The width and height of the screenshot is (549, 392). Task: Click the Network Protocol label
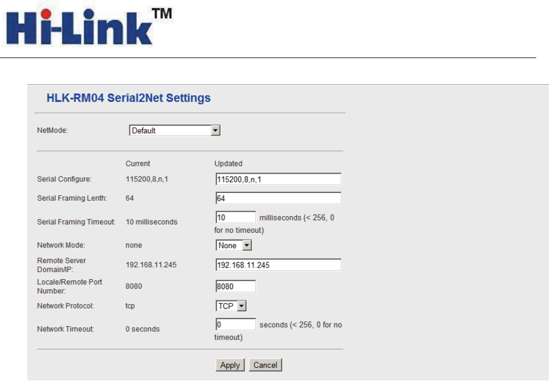(x=65, y=306)
